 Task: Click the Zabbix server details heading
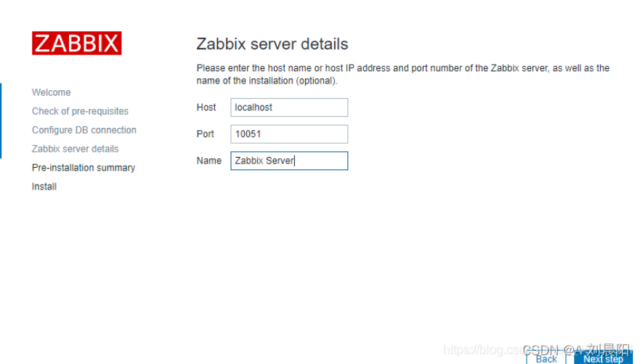coord(272,44)
